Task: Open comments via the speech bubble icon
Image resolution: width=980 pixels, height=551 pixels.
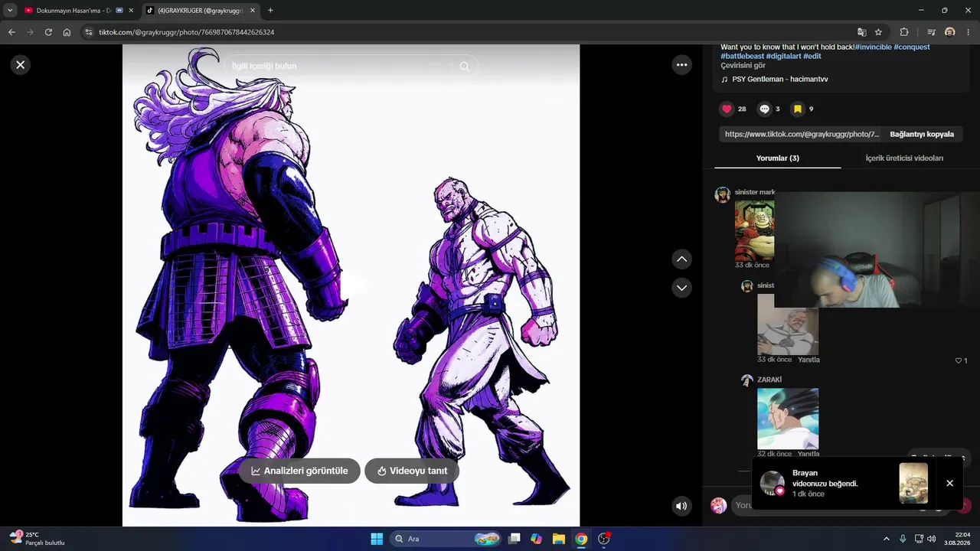Action: click(764, 109)
